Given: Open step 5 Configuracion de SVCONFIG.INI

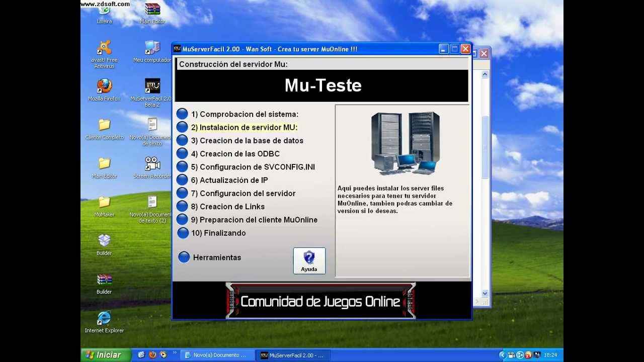Looking at the screenshot, I should click(x=253, y=167).
